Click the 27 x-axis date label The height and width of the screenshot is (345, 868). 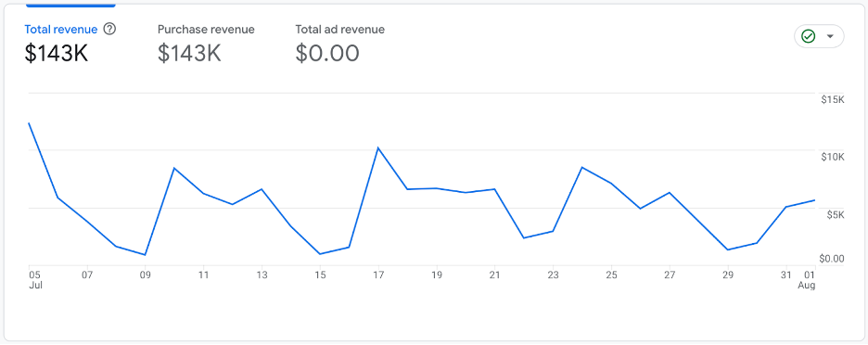pyautogui.click(x=670, y=275)
